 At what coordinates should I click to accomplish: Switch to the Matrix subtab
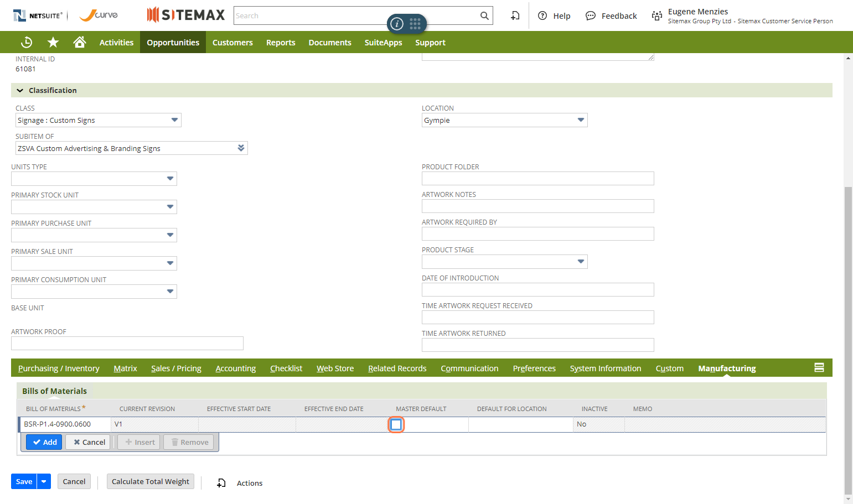click(125, 368)
